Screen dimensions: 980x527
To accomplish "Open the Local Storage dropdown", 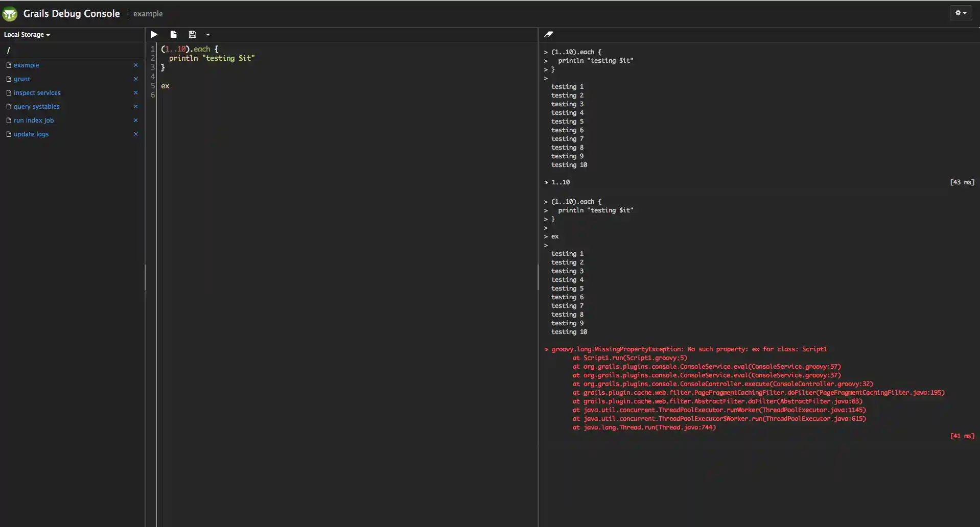I will 27,34.
